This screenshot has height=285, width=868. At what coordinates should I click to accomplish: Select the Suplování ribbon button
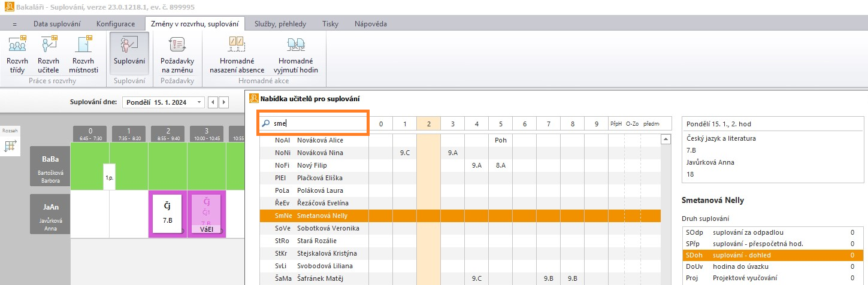click(x=129, y=53)
